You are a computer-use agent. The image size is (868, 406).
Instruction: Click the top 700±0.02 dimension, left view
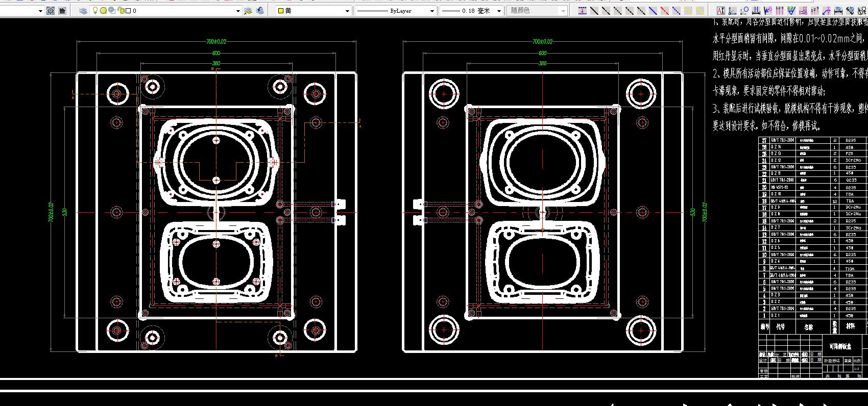(x=216, y=42)
